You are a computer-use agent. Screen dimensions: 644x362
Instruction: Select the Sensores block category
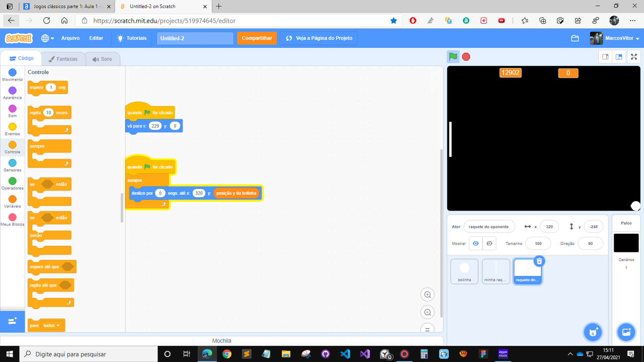13,165
